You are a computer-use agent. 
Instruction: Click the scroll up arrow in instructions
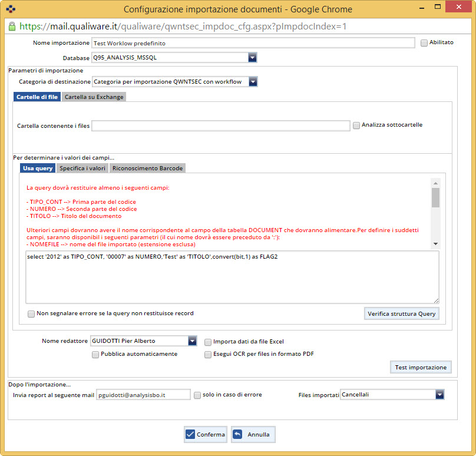435,183
